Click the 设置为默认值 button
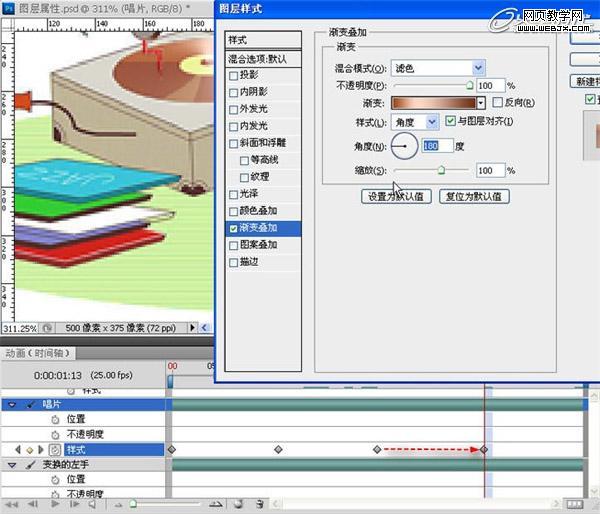This screenshot has width=600, height=514. coord(396,196)
